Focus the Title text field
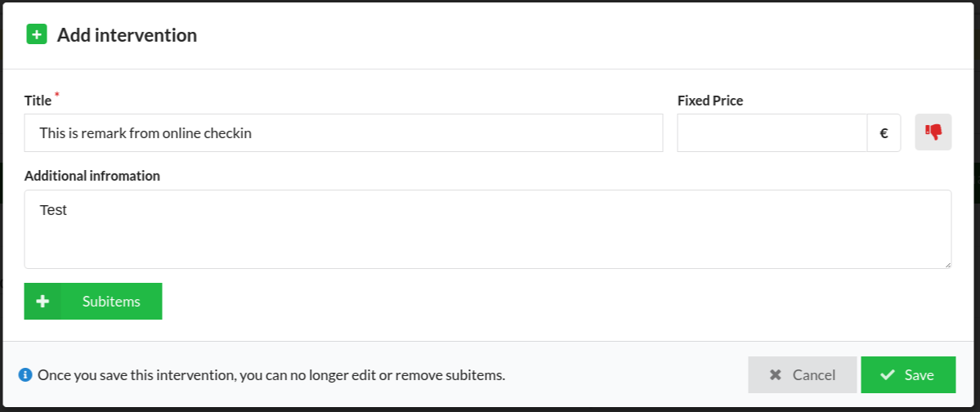Viewport: 980px width, 412px height. click(343, 132)
